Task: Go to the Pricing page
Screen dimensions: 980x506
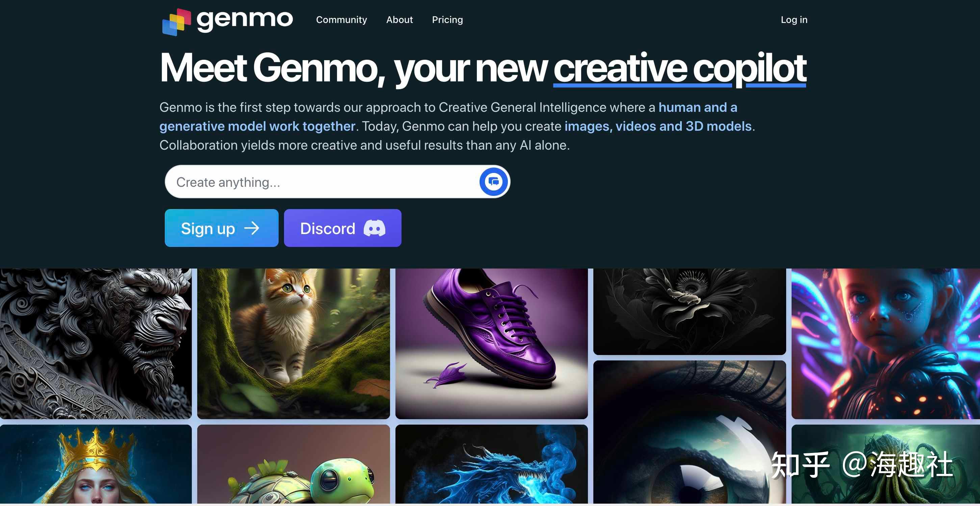Action: pyautogui.click(x=447, y=20)
